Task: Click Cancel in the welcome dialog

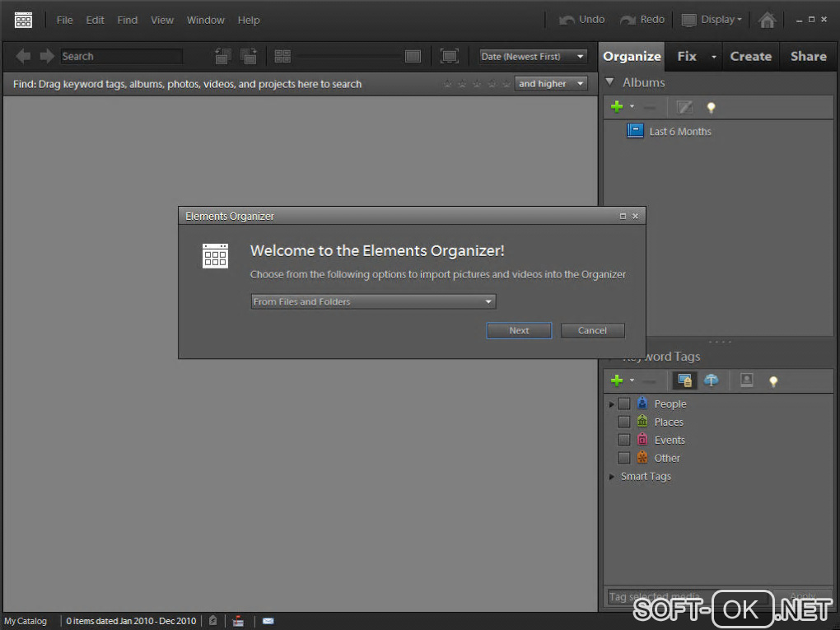Action: click(592, 330)
